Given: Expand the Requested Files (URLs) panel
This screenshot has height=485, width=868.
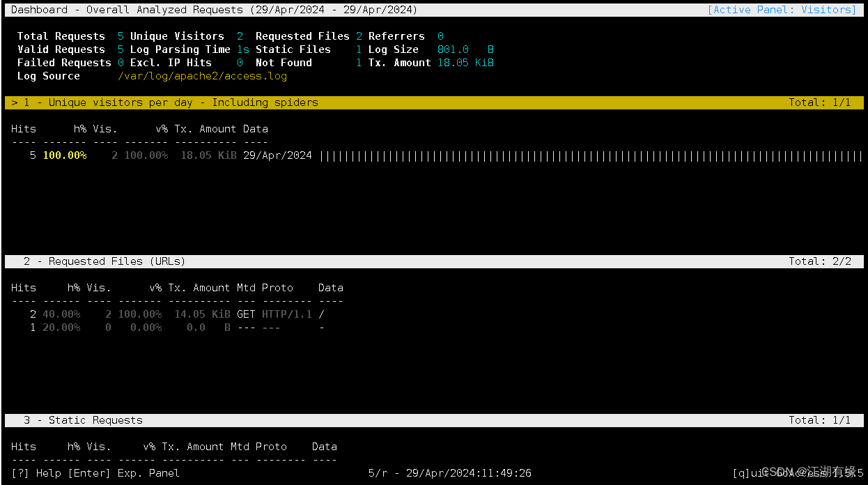Looking at the screenshot, I should (104, 261).
